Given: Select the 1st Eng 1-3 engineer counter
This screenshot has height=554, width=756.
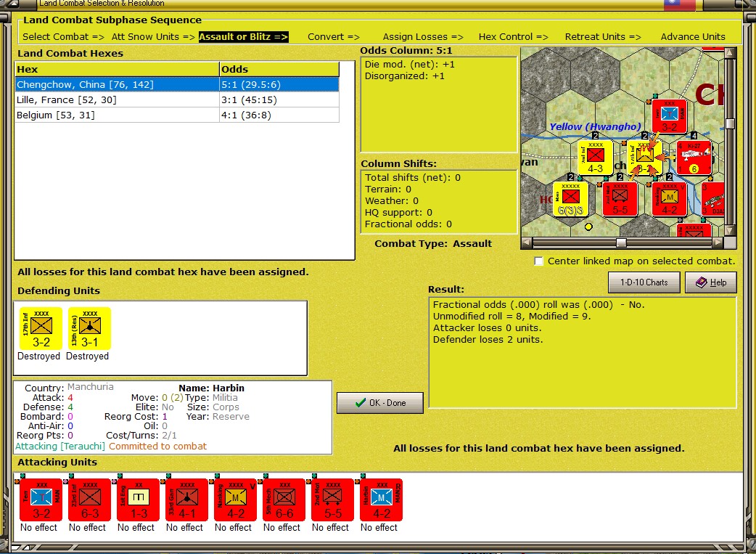Looking at the screenshot, I should tap(139, 500).
